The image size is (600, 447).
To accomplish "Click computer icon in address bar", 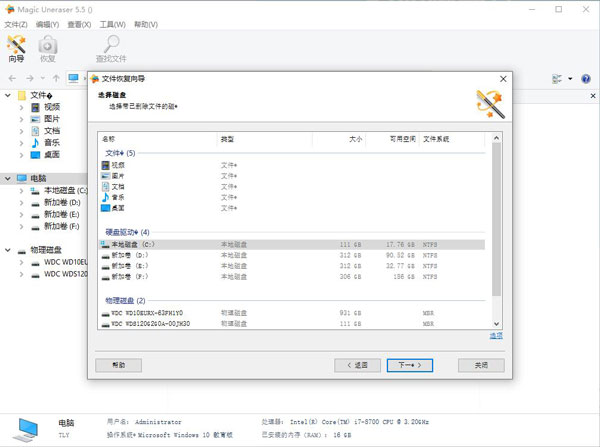I will coord(73,78).
